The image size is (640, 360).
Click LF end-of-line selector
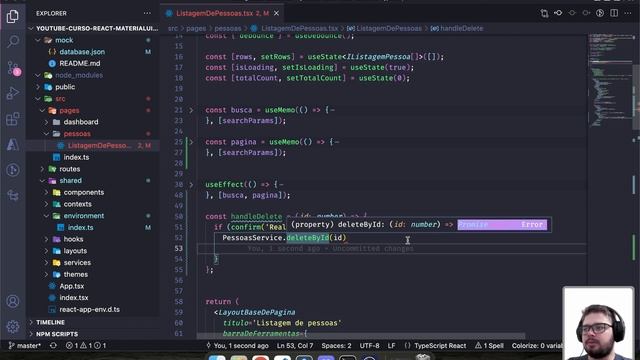tap(391, 346)
